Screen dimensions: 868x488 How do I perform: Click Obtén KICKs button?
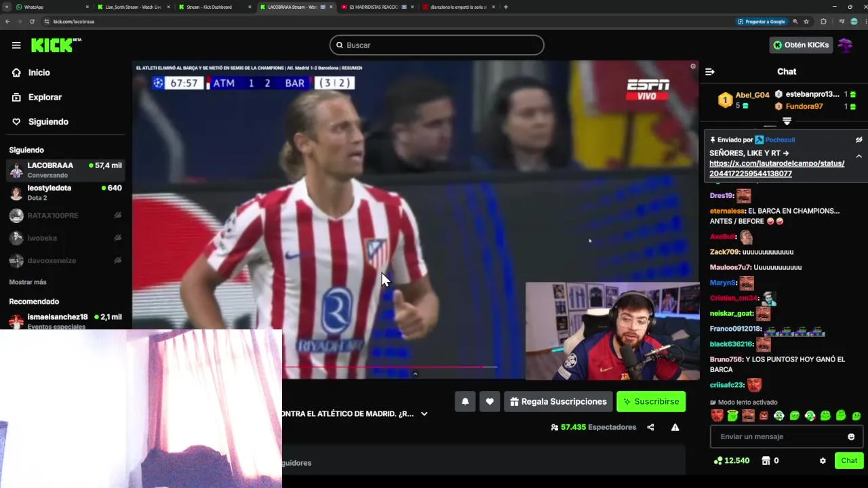pyautogui.click(x=801, y=45)
